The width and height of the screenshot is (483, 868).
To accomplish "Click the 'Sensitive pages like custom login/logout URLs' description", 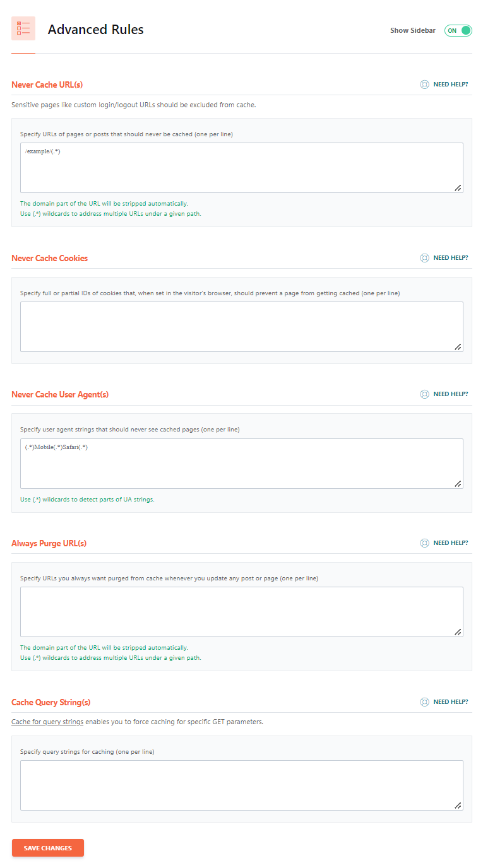I will tap(134, 105).
